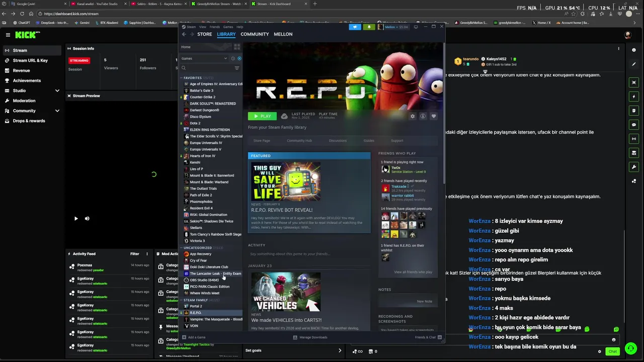Image resolution: width=644 pixels, height=362 pixels.
Task: Click the Steam announcements megaphone button
Action: [355, 27]
